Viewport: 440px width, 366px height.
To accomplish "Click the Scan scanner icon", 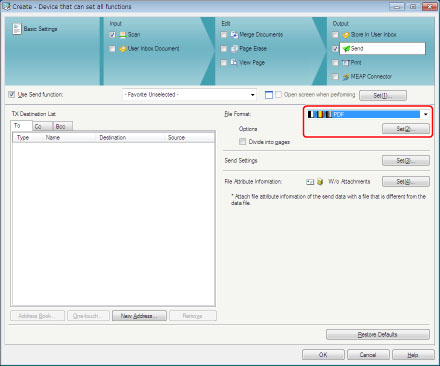I will tap(123, 35).
